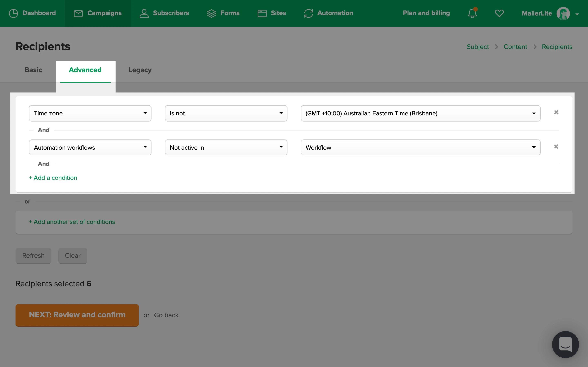Click the MailerLite profile avatar
This screenshot has height=367, width=588.
(563, 14)
